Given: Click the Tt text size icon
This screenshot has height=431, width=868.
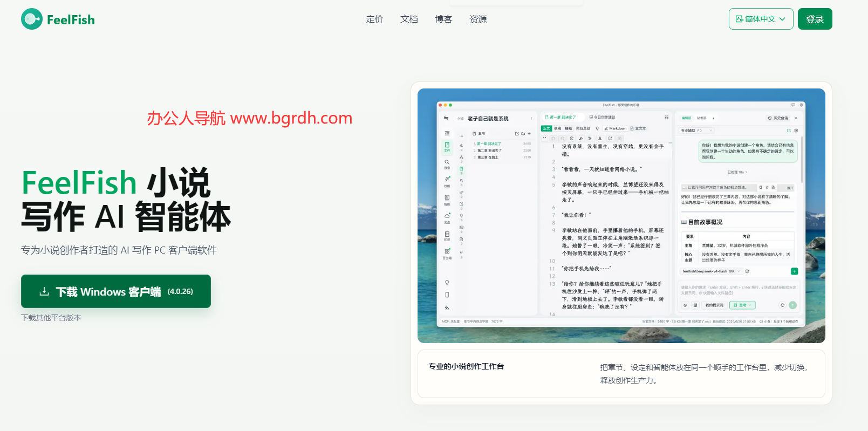Looking at the screenshot, I should (x=590, y=138).
